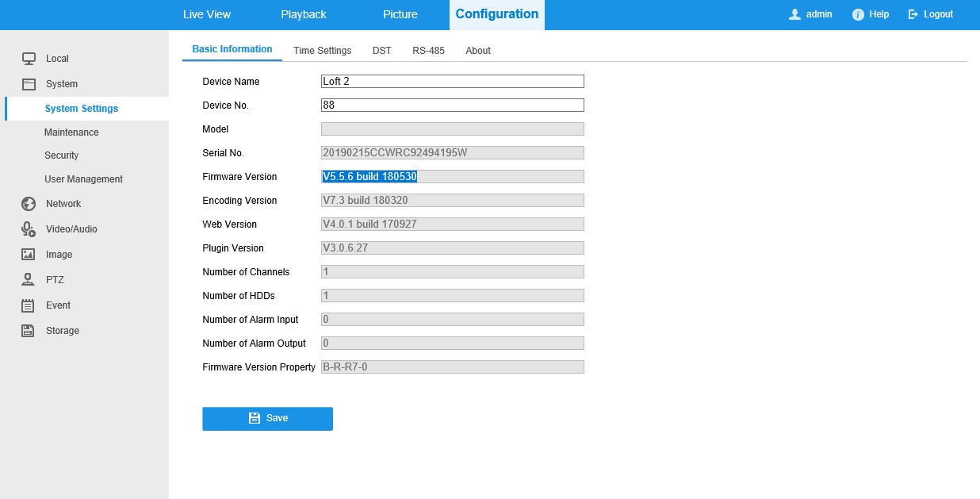Collapse the System section in sidebar
The width and height of the screenshot is (980, 499).
point(61,84)
